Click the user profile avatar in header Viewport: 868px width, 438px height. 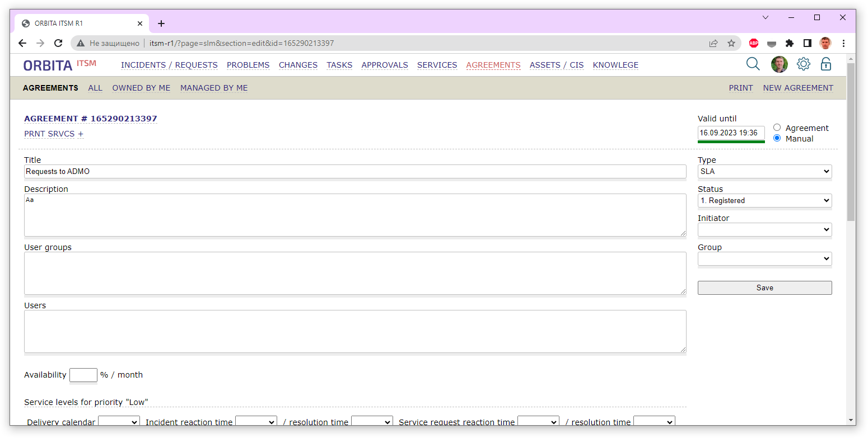click(x=779, y=64)
